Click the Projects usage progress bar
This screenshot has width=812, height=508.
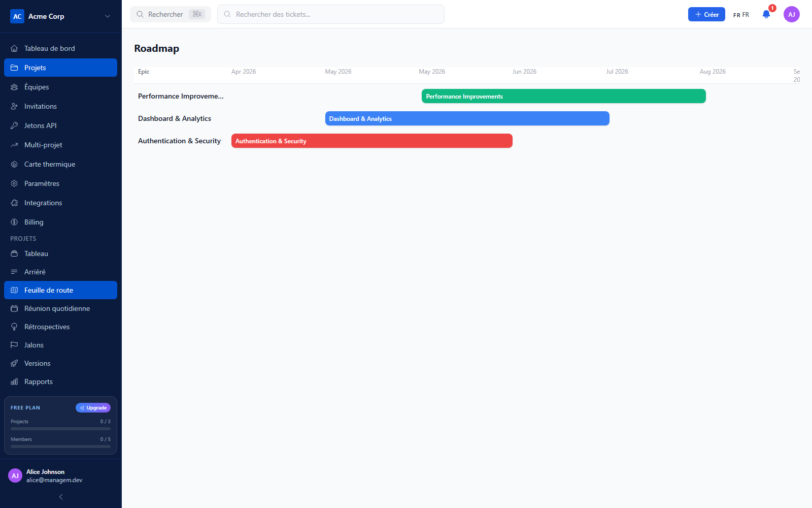[x=60, y=429]
